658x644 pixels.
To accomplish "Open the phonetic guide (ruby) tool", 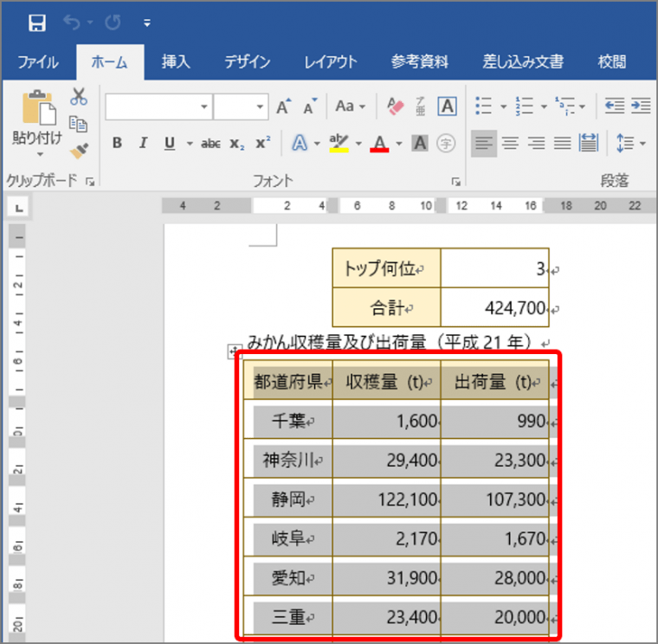I will click(420, 106).
